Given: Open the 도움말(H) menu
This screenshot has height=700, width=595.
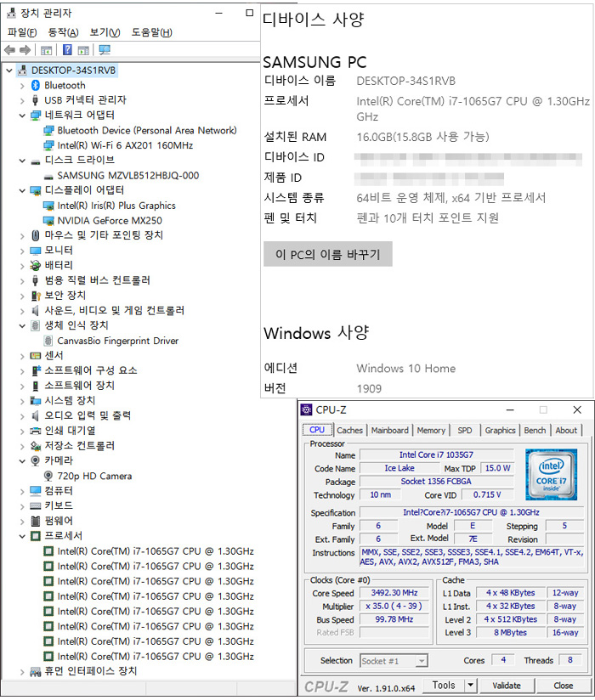Looking at the screenshot, I should tap(152, 32).
